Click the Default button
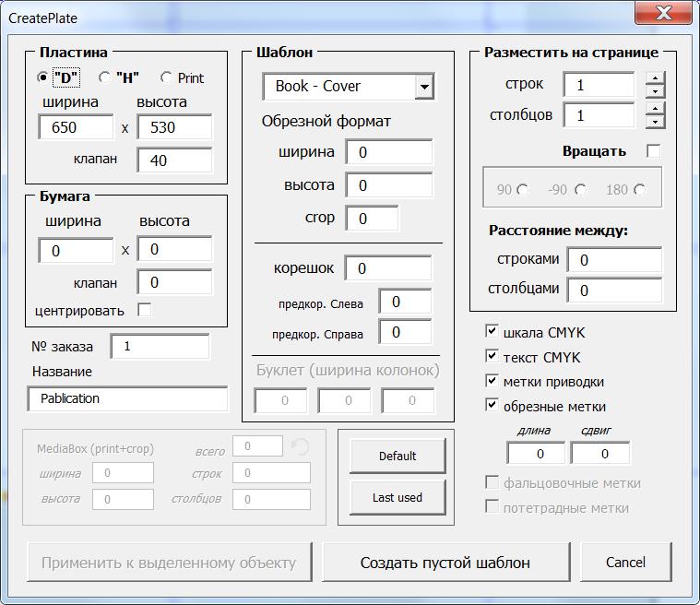Viewport: 700px width, 605px height. (397, 456)
